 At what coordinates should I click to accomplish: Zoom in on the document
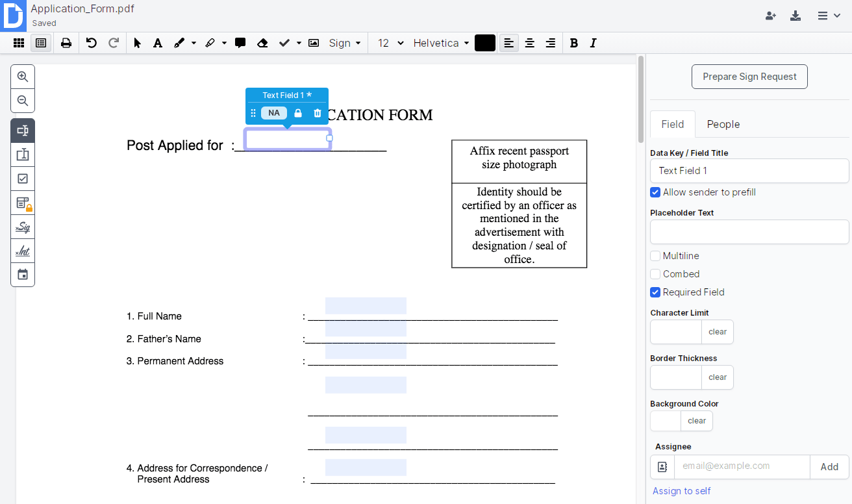coord(23,76)
